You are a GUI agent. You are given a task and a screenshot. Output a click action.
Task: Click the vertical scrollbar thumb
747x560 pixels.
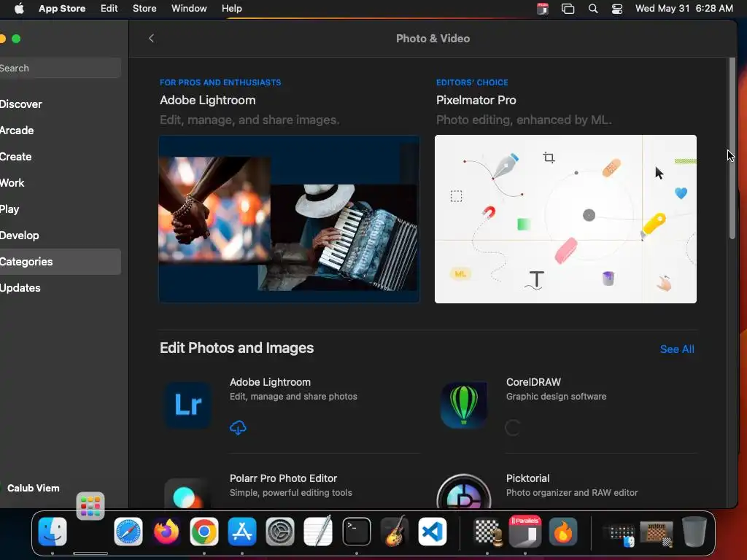click(x=732, y=149)
